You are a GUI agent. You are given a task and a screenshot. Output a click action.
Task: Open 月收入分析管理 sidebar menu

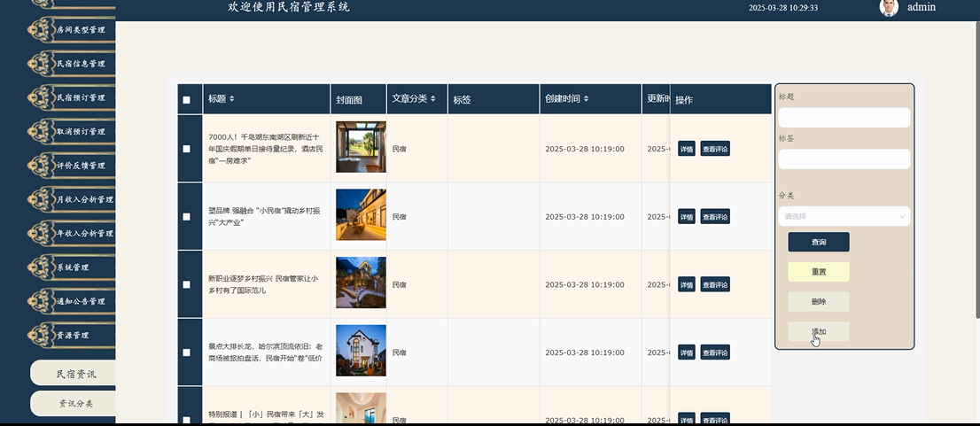click(72, 199)
